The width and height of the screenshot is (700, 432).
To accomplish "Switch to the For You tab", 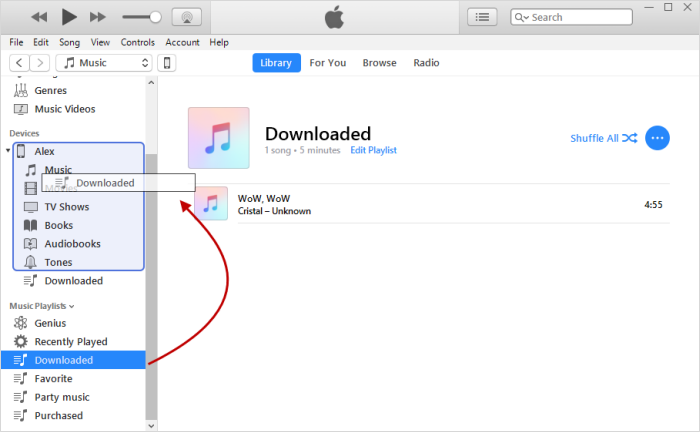I will [x=328, y=63].
